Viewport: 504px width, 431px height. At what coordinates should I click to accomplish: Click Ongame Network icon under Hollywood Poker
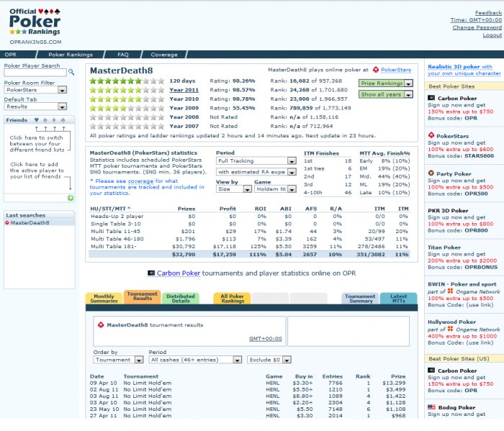pos(450,329)
